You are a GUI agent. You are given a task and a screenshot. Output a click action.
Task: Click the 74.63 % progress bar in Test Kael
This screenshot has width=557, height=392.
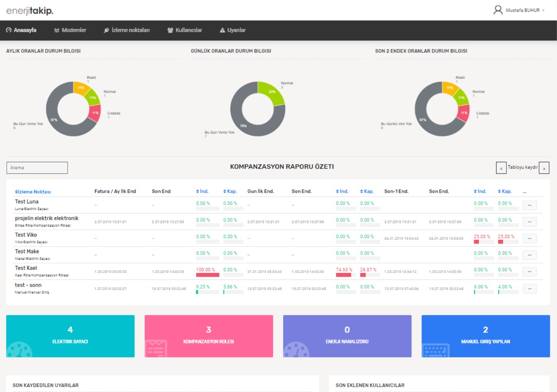tap(346, 275)
